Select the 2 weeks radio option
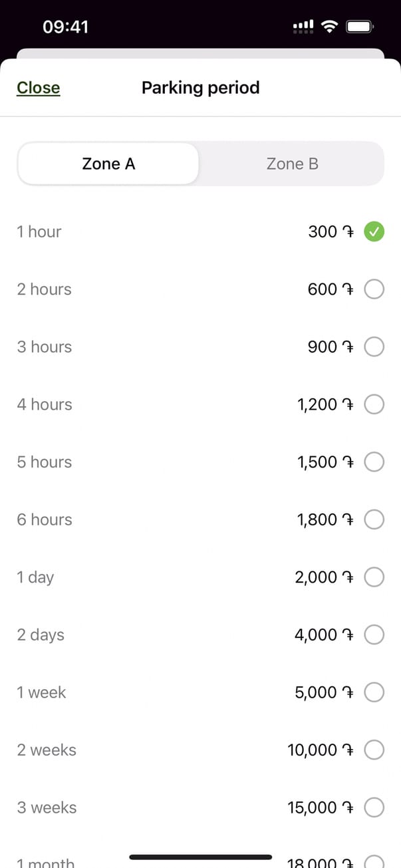Image resolution: width=401 pixels, height=868 pixels. (x=374, y=750)
